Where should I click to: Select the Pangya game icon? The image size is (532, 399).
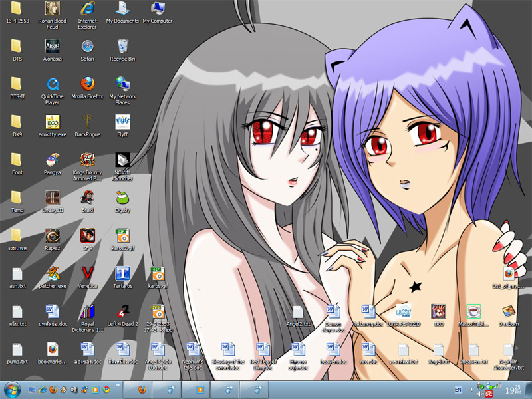point(53,164)
